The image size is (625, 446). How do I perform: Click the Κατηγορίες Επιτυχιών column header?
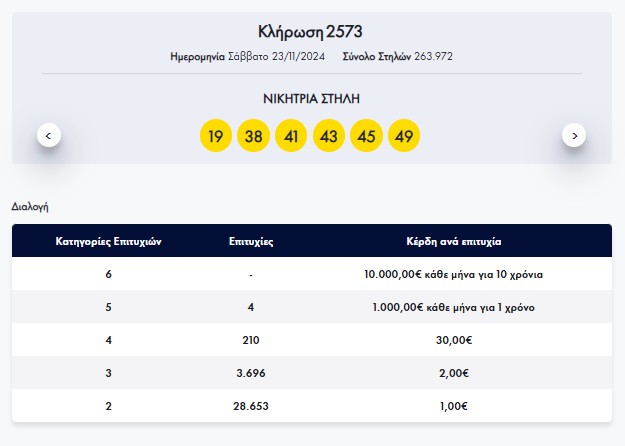108,242
